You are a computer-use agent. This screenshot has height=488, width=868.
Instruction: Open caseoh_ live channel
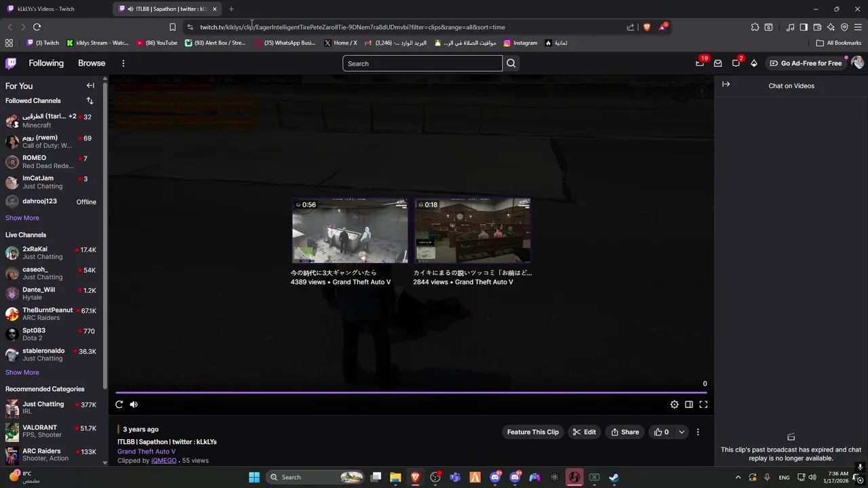(51, 273)
